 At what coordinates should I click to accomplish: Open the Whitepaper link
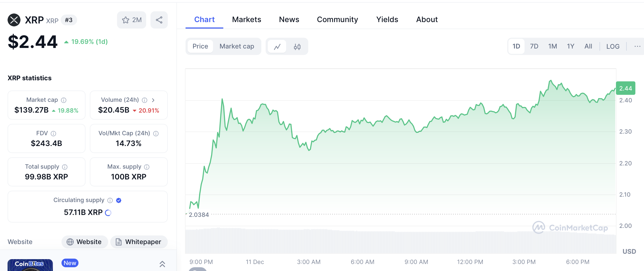tap(139, 242)
